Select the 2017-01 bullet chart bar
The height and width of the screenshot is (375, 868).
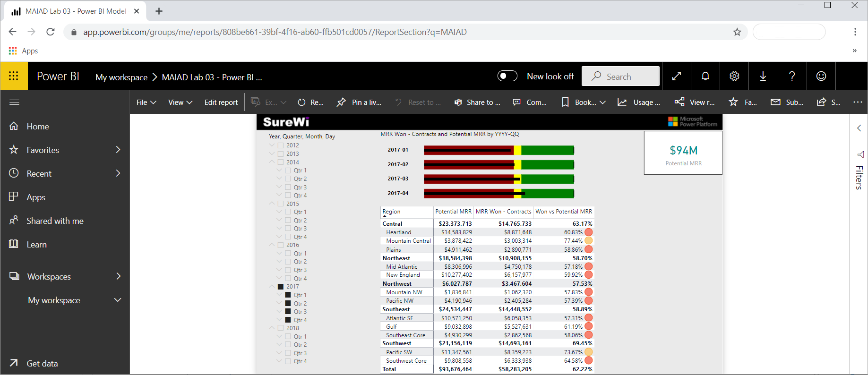499,150
